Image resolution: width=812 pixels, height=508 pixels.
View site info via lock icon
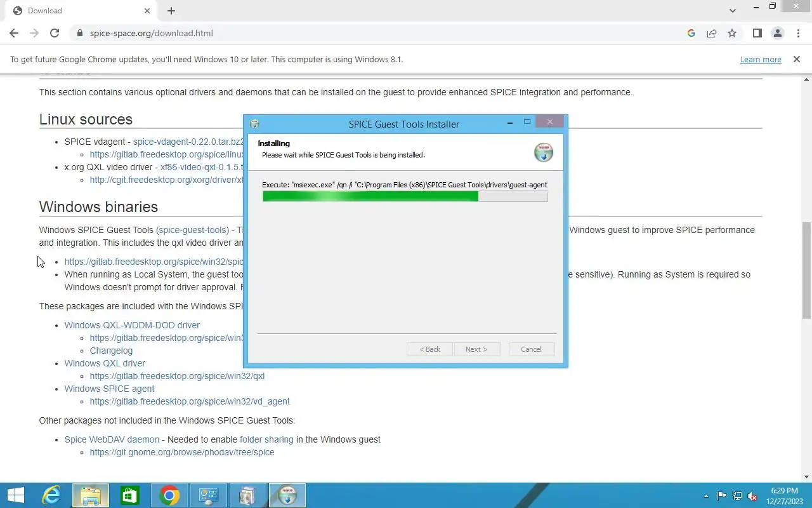(x=79, y=33)
